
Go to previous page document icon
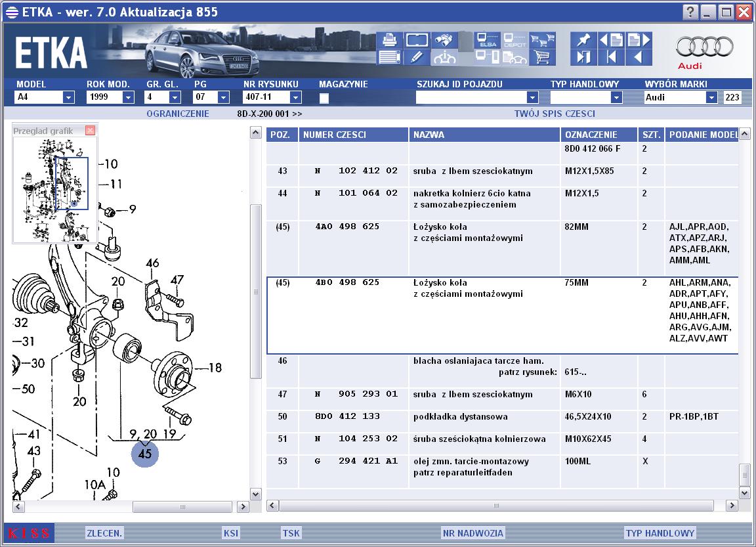(x=611, y=40)
